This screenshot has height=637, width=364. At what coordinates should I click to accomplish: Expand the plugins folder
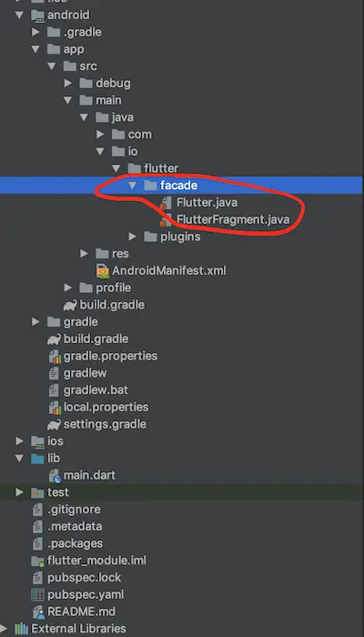click(x=133, y=237)
